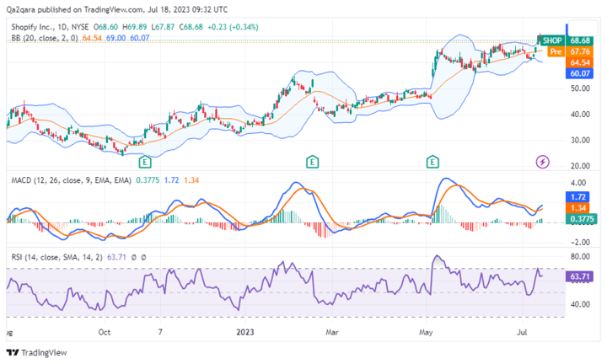The image size is (607, 364).
Task: Click the green 0.3775 histogram axis label
Action: click(x=581, y=218)
